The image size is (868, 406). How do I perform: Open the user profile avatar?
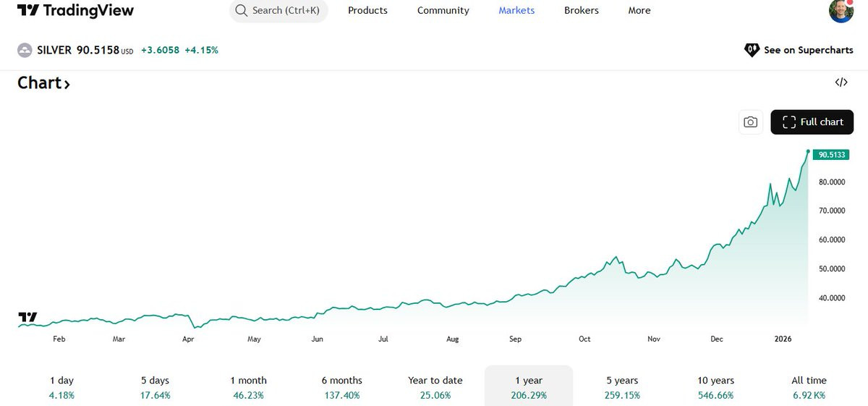(841, 10)
